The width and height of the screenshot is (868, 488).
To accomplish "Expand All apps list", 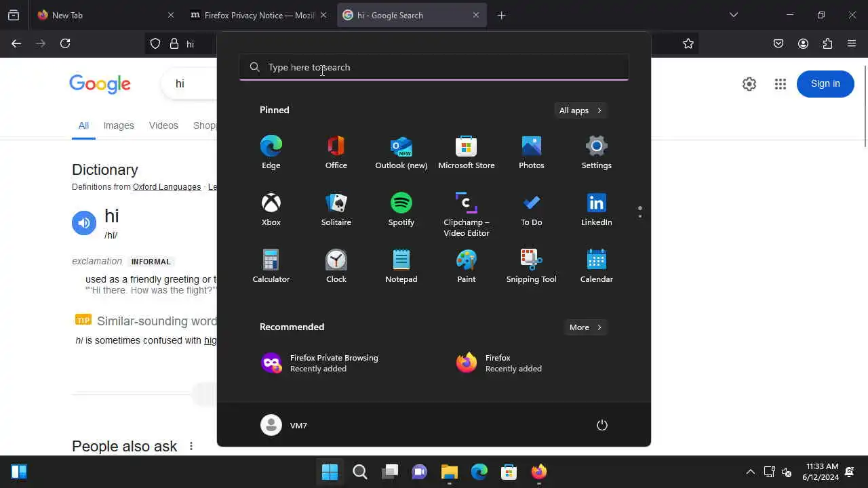I will 580,110.
